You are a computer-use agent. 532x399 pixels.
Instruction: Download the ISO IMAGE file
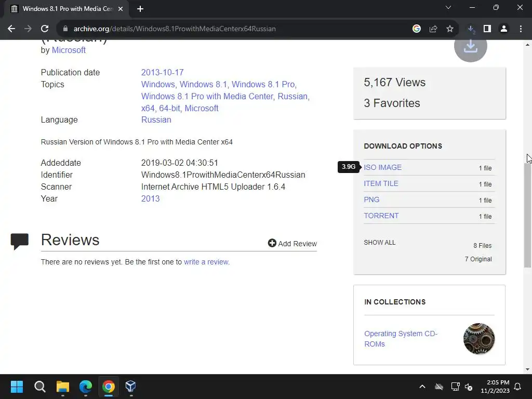coord(383,167)
